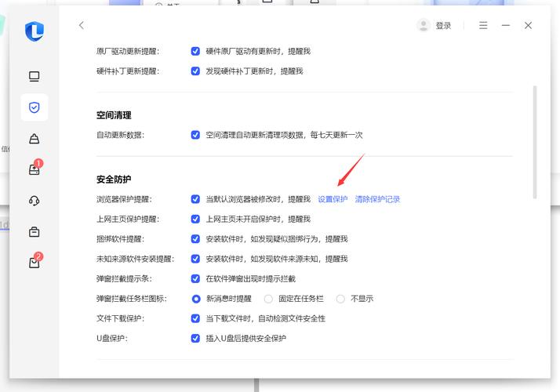Toggle 捆绑软件提醒 checkbox

coord(195,239)
